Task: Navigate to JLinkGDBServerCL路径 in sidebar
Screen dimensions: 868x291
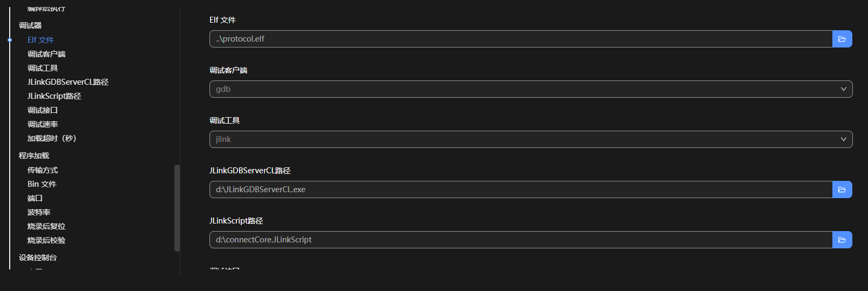Action: [x=68, y=82]
